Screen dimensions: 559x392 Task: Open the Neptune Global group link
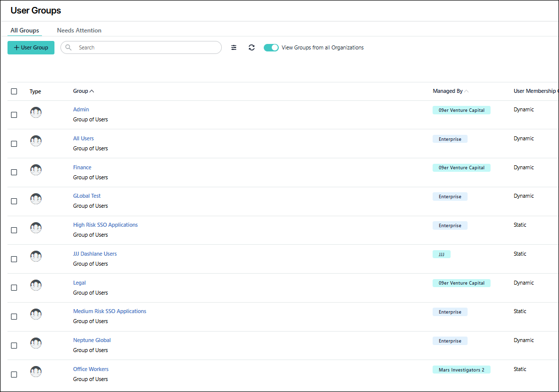(91, 340)
